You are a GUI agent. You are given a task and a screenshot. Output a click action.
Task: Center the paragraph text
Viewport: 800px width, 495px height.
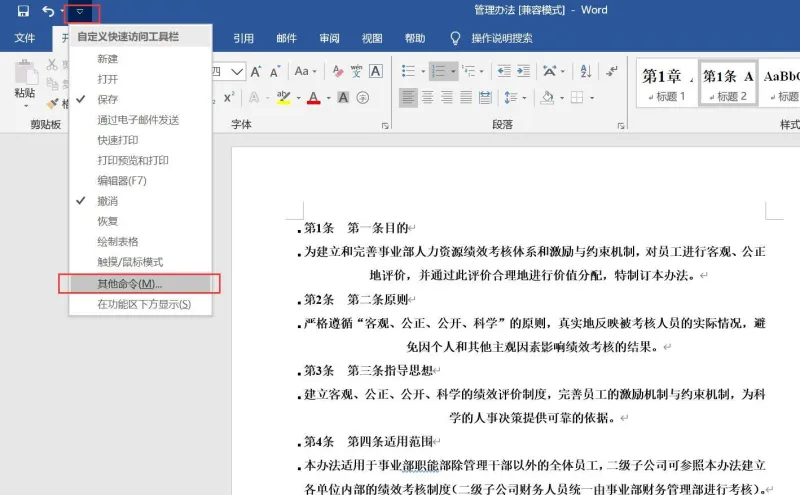pyautogui.click(x=428, y=97)
